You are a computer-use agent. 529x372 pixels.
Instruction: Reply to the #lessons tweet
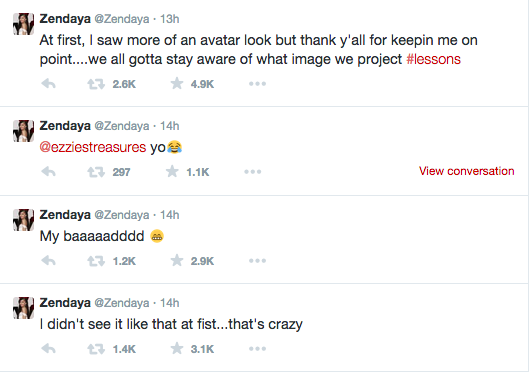click(x=48, y=84)
